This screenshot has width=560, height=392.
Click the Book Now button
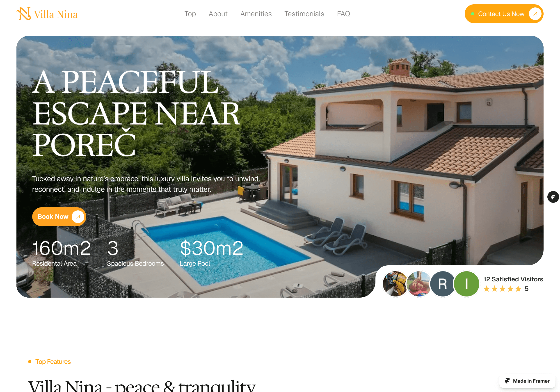point(59,217)
